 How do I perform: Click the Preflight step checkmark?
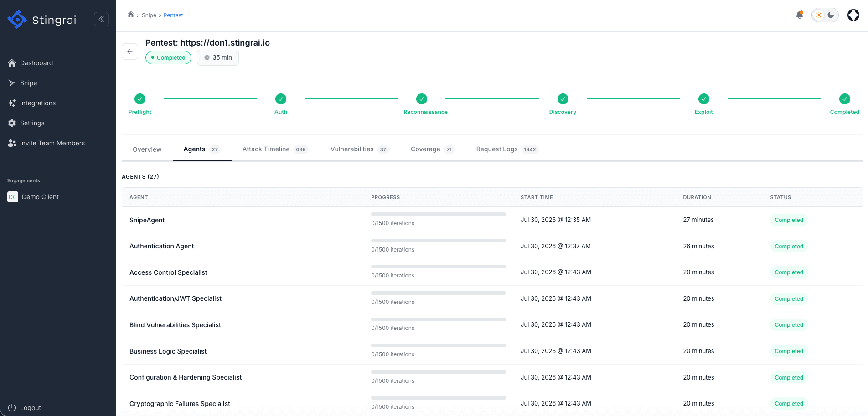pyautogui.click(x=140, y=99)
